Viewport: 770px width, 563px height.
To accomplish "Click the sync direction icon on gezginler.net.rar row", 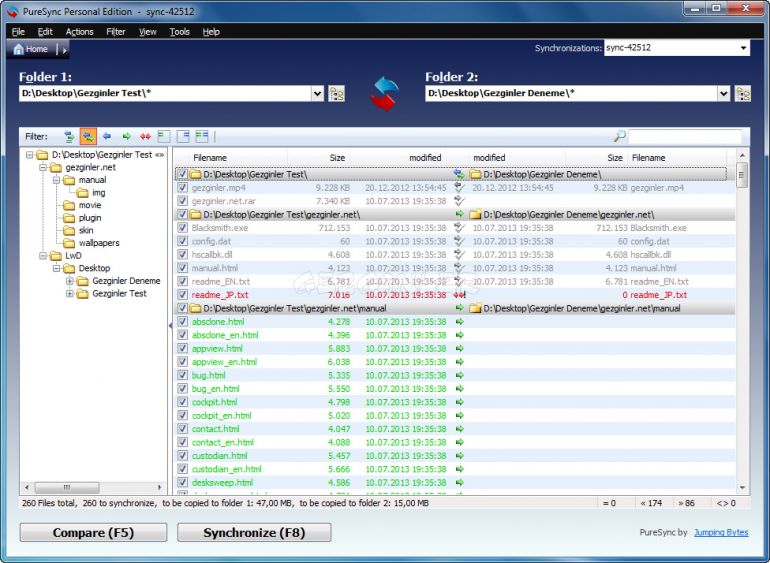I will 459,200.
